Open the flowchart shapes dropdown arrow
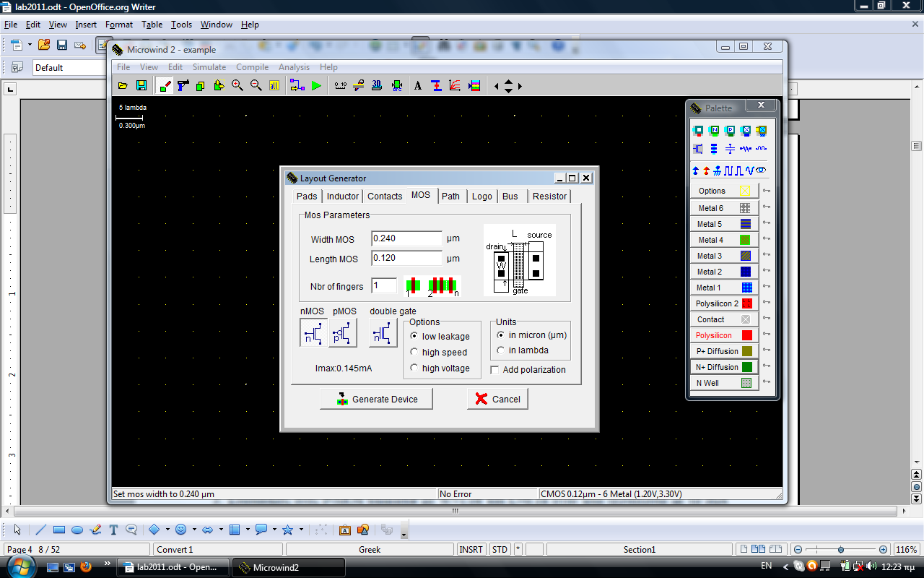Viewport: 924px width, 578px height. coord(248,530)
